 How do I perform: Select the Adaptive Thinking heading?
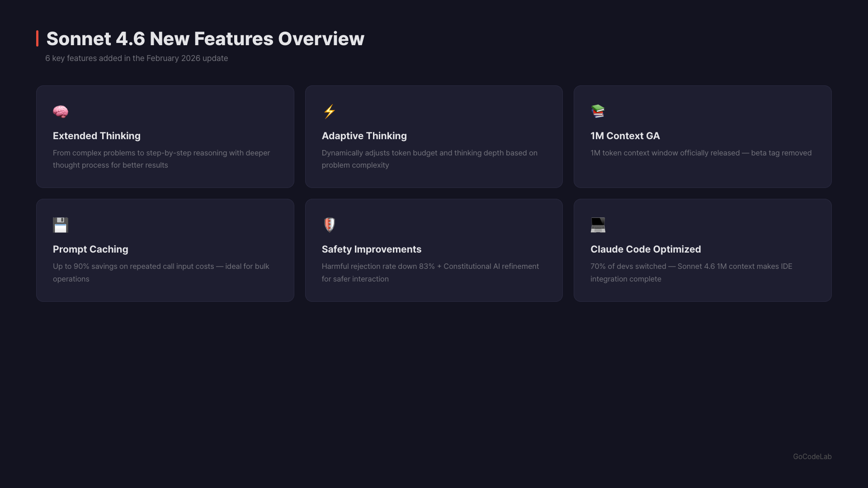tap(364, 136)
